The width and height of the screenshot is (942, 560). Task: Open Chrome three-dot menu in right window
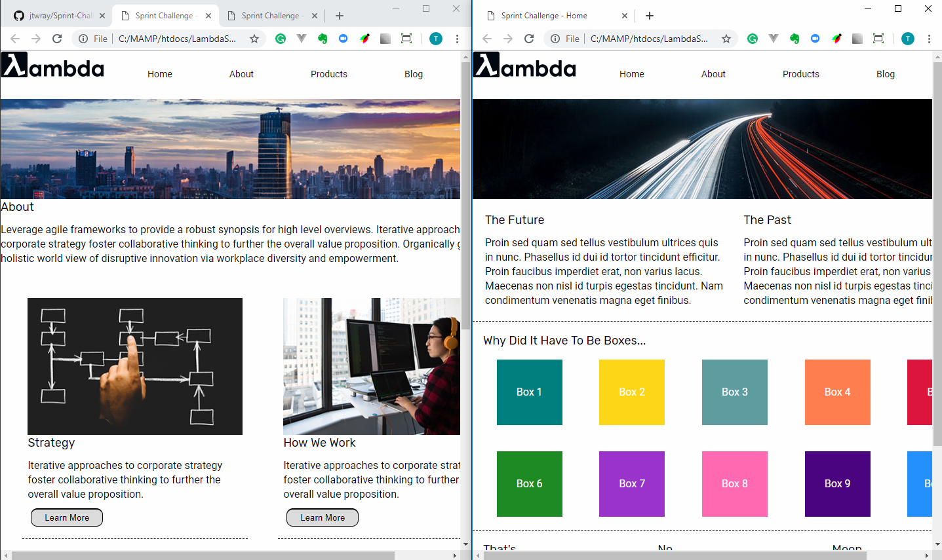[x=929, y=39]
